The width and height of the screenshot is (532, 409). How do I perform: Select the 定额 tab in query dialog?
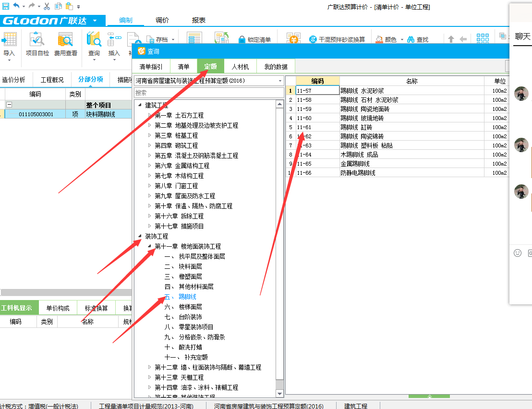(x=210, y=66)
